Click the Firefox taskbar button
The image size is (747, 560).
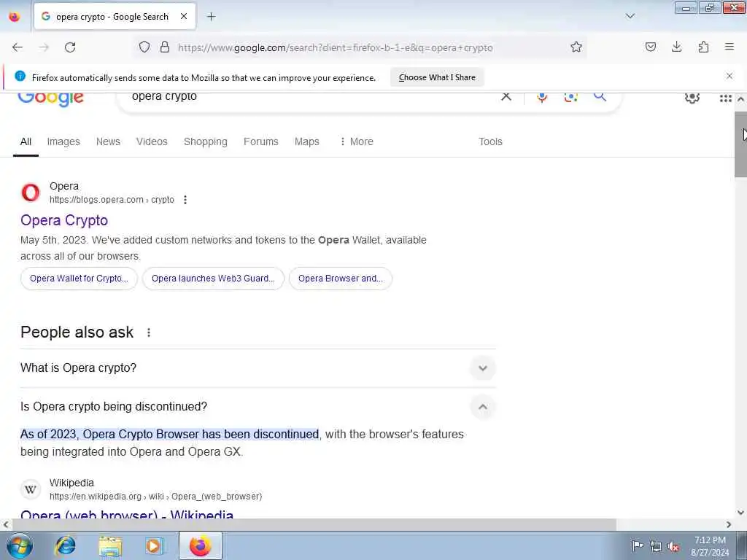pos(200,545)
